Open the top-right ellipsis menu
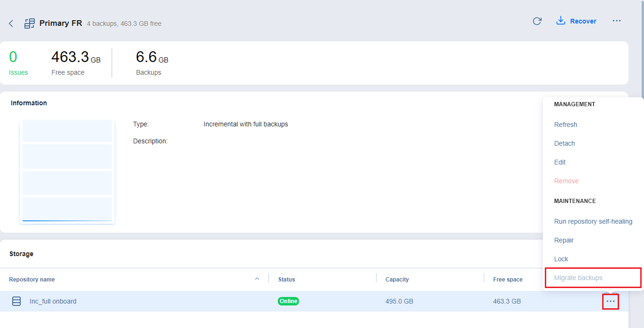Viewport: 644px width, 328px height. click(616, 21)
